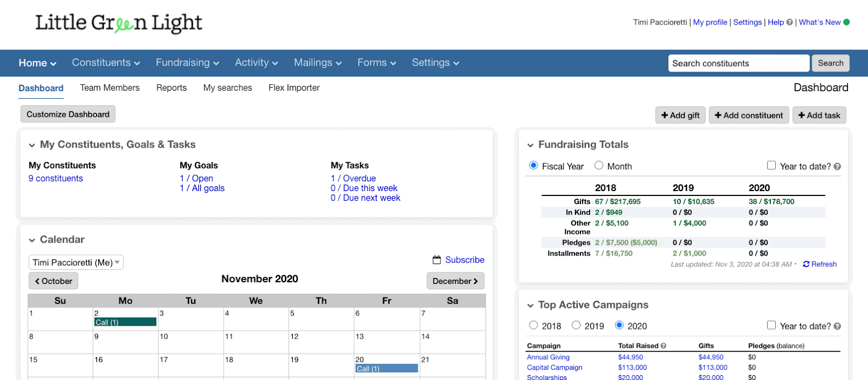Screen dimensions: 868x380
Task: Click the Search constituents input field
Action: tap(739, 64)
